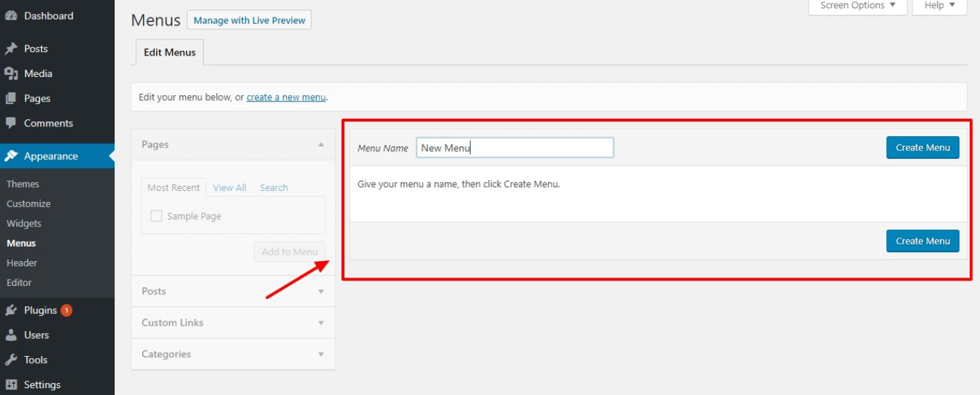Click the Sample Page label text

coord(194,216)
